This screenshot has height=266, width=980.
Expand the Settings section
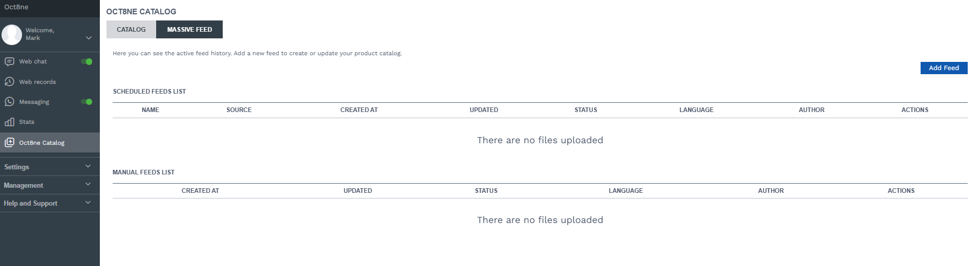[50, 167]
